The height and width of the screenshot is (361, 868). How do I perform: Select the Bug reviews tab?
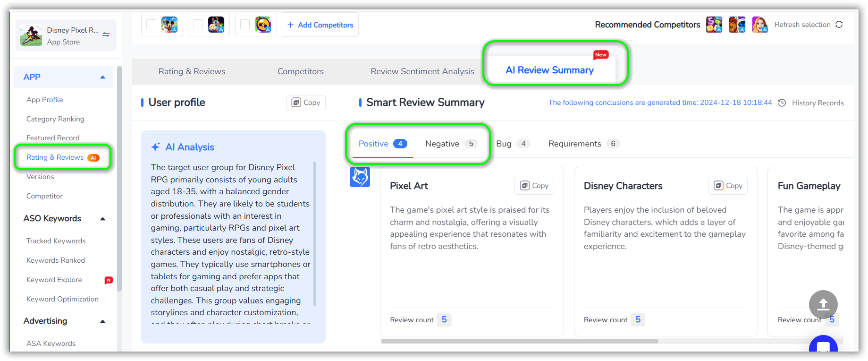(x=513, y=144)
